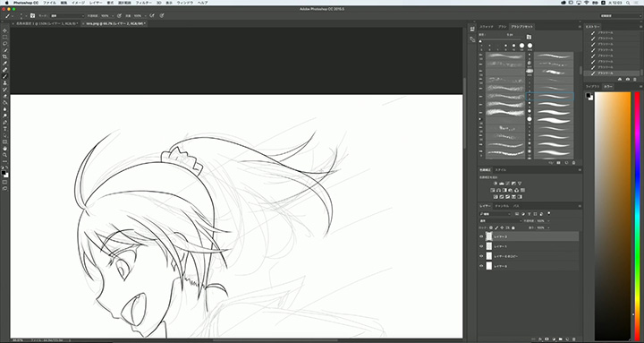Toggle lock transparent pixels
This screenshot has width=644, height=343.
click(x=491, y=227)
